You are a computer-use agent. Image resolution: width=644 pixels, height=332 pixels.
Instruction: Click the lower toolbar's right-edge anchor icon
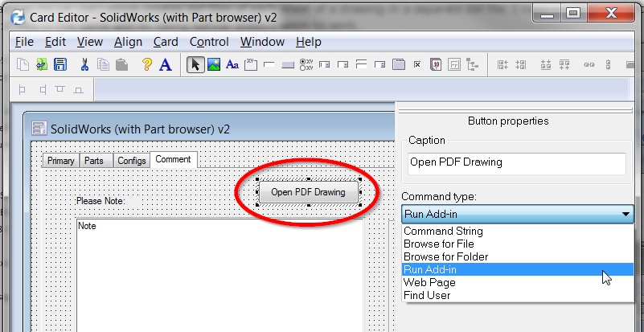point(42,89)
